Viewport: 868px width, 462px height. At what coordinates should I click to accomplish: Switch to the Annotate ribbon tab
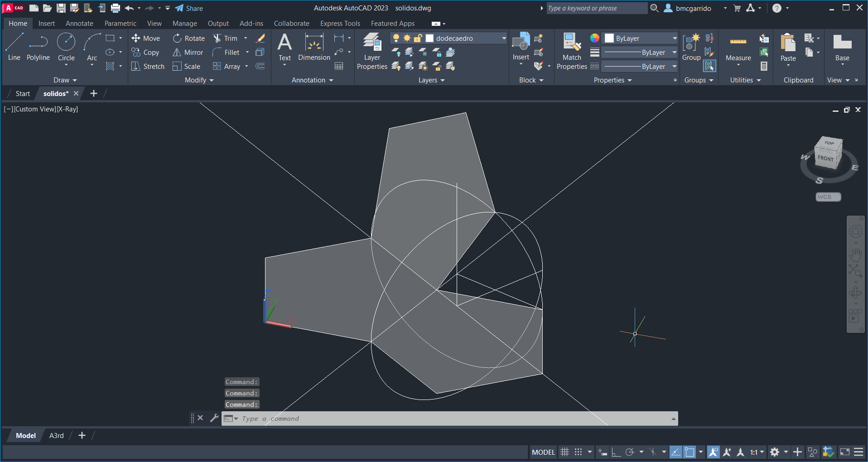79,24
